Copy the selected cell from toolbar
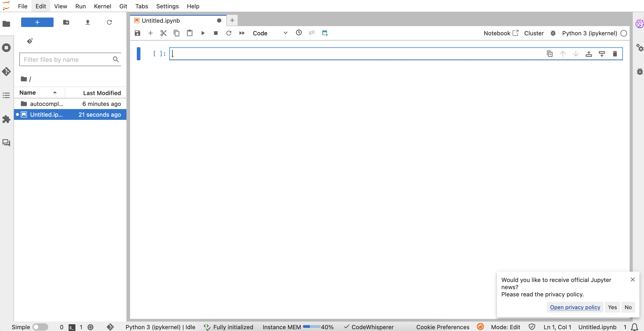Image resolution: width=644 pixels, height=331 pixels. (x=176, y=33)
